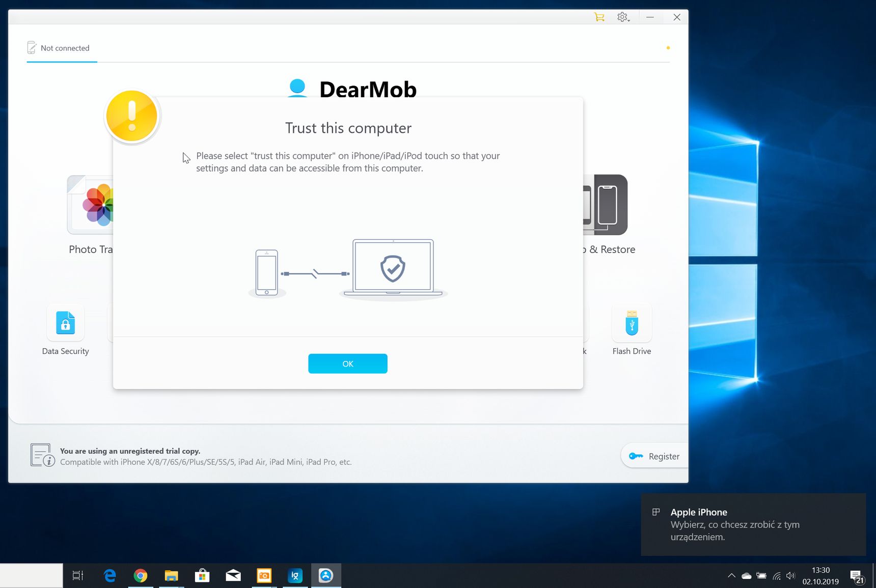
Task: Open the Flash Drive feature icon
Action: click(x=632, y=323)
